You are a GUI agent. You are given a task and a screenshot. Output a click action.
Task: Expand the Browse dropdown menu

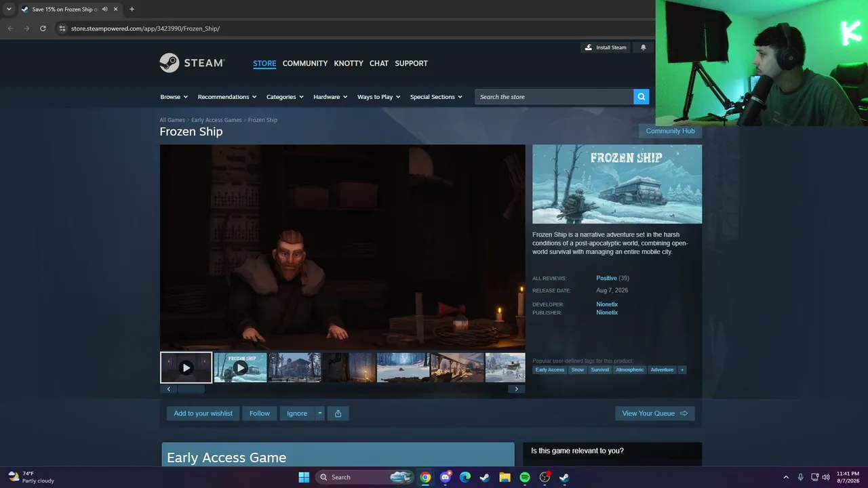click(x=174, y=97)
